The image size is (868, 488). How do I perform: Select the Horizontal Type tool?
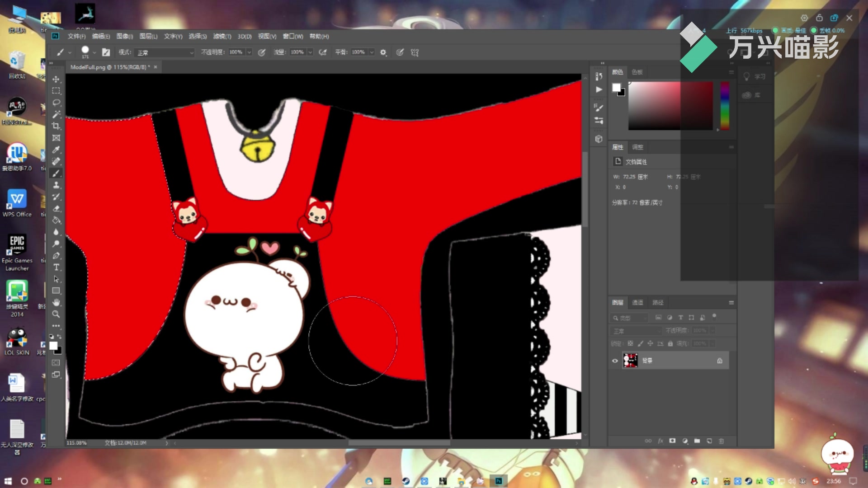point(56,267)
